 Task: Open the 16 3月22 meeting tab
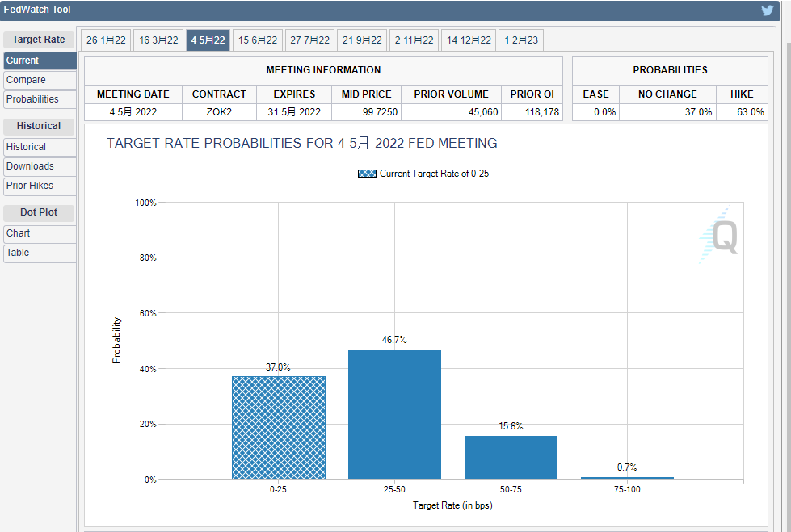(158, 40)
